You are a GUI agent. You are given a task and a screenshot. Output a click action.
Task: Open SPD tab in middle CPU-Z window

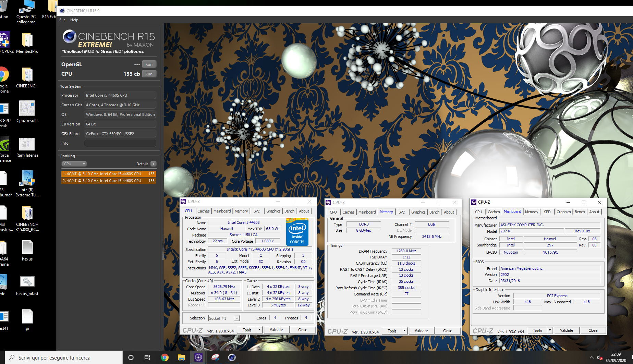[x=402, y=212]
